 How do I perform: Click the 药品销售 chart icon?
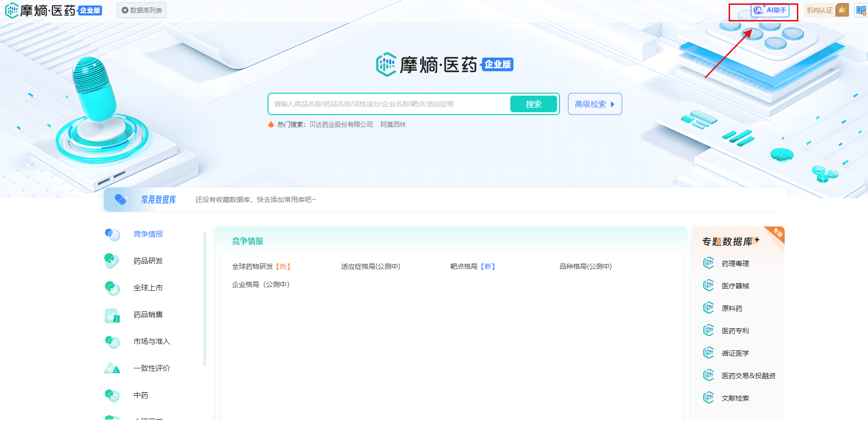(112, 315)
